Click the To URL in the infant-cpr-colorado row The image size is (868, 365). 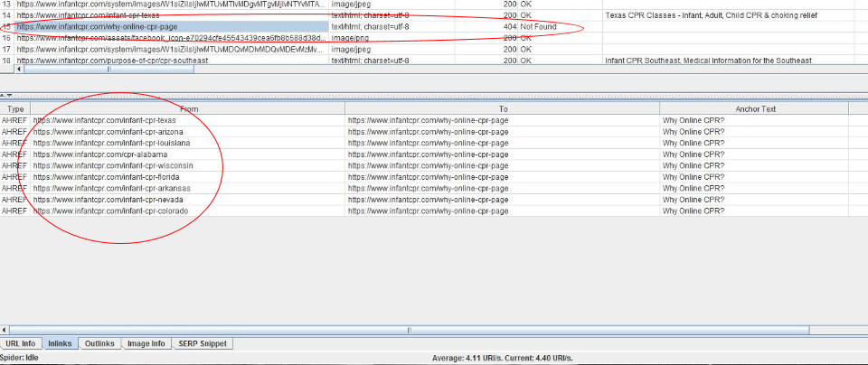pyautogui.click(x=503, y=211)
